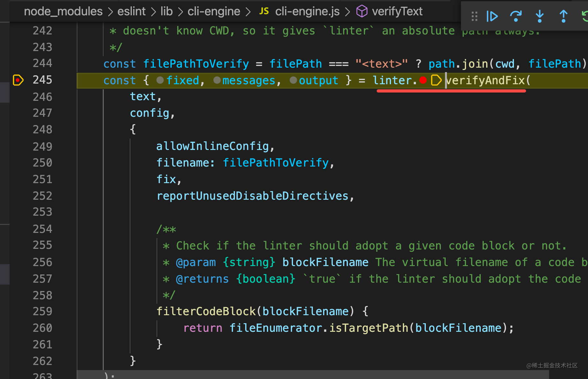Click the join method in path.join

[475, 64]
